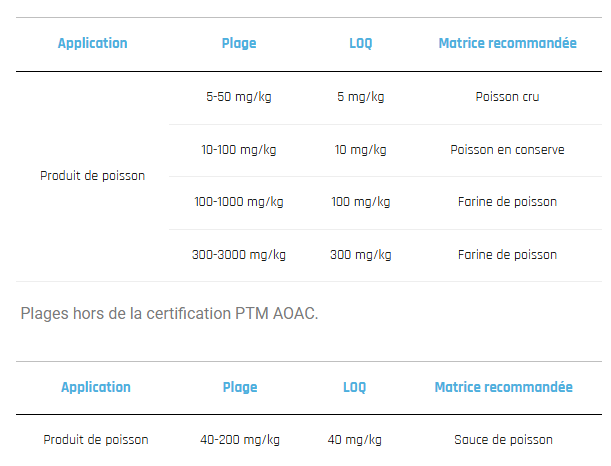The height and width of the screenshot is (466, 611).
Task: Click first table's Matrice recommandée header
Action: 507,43
